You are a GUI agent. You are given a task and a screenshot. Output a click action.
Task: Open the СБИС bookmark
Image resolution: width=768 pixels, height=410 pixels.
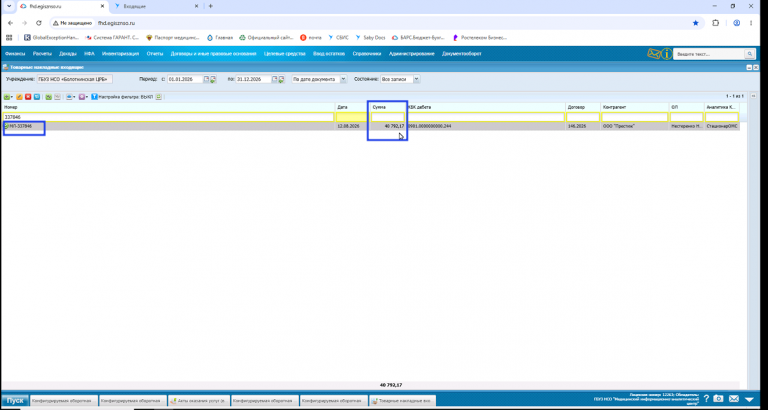[x=338, y=37]
